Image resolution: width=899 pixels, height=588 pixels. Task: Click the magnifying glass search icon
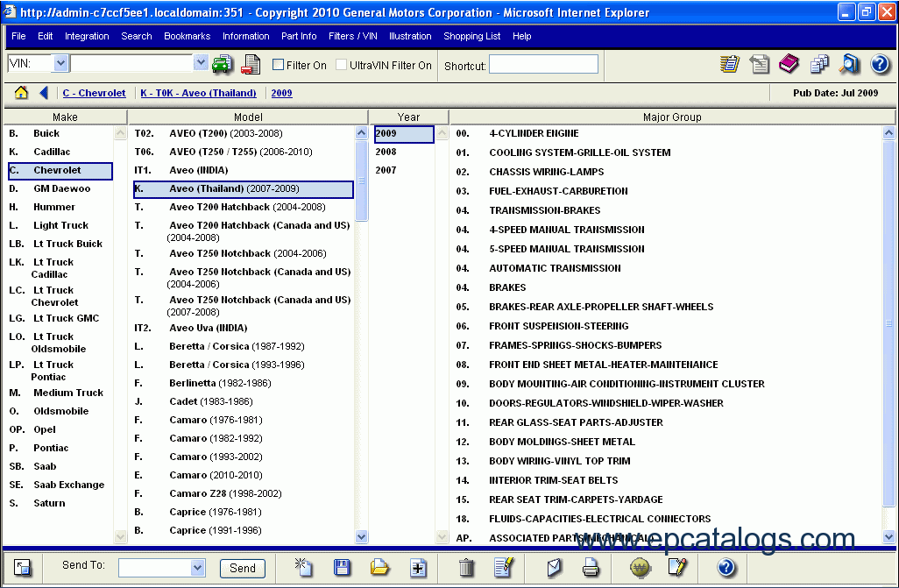click(x=849, y=64)
